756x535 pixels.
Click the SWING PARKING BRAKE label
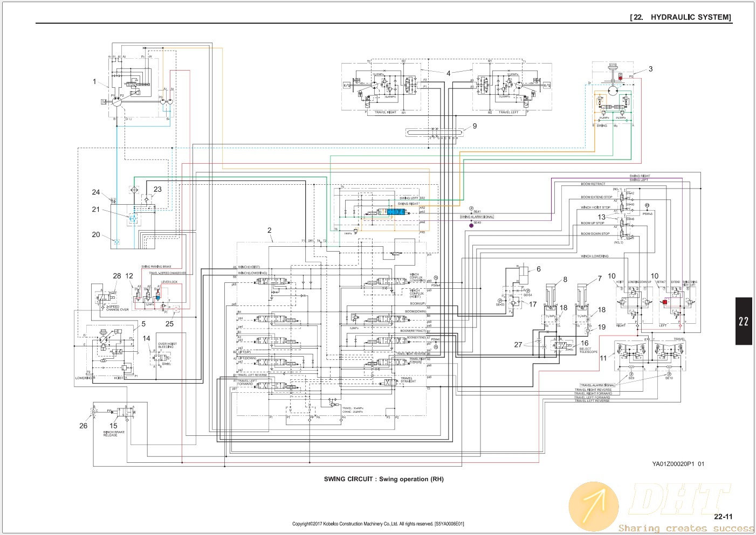click(x=156, y=267)
